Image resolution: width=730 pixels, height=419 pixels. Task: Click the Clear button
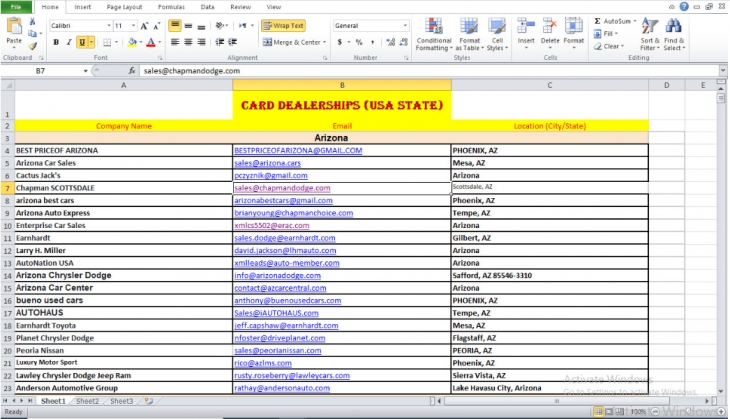tap(608, 46)
